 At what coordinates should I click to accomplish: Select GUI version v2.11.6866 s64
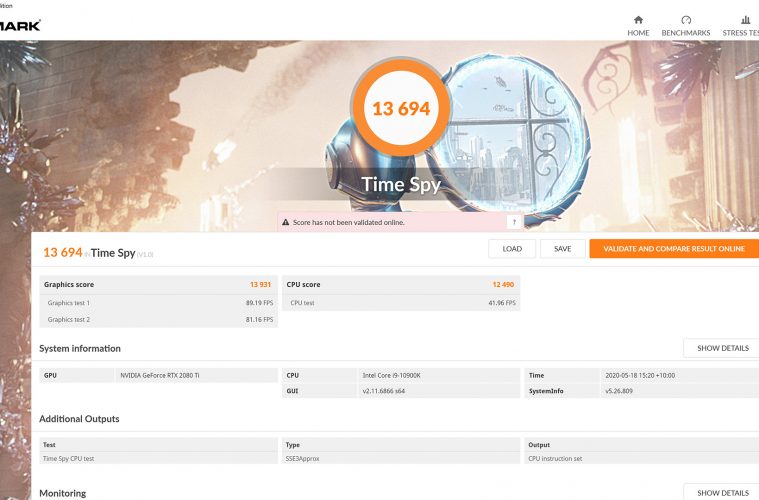point(383,391)
